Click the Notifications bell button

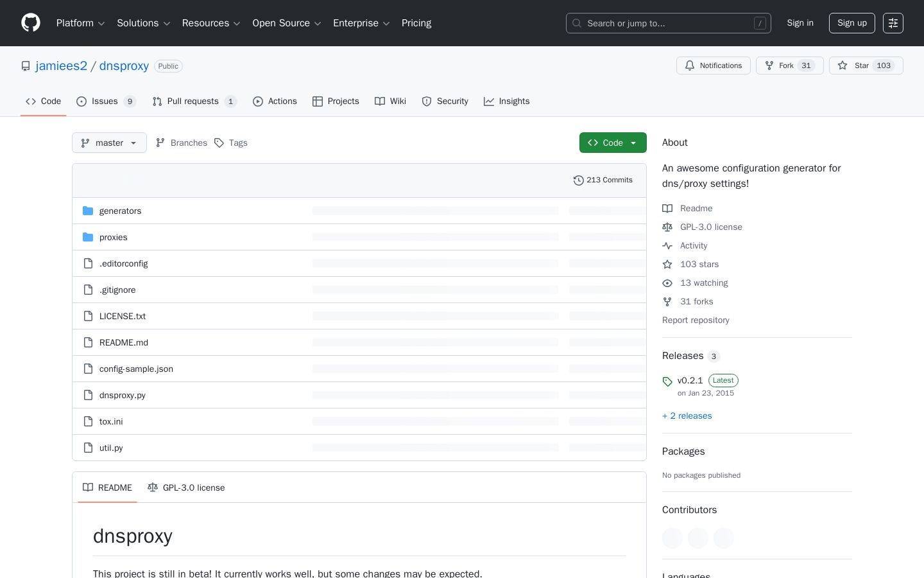pyautogui.click(x=713, y=66)
